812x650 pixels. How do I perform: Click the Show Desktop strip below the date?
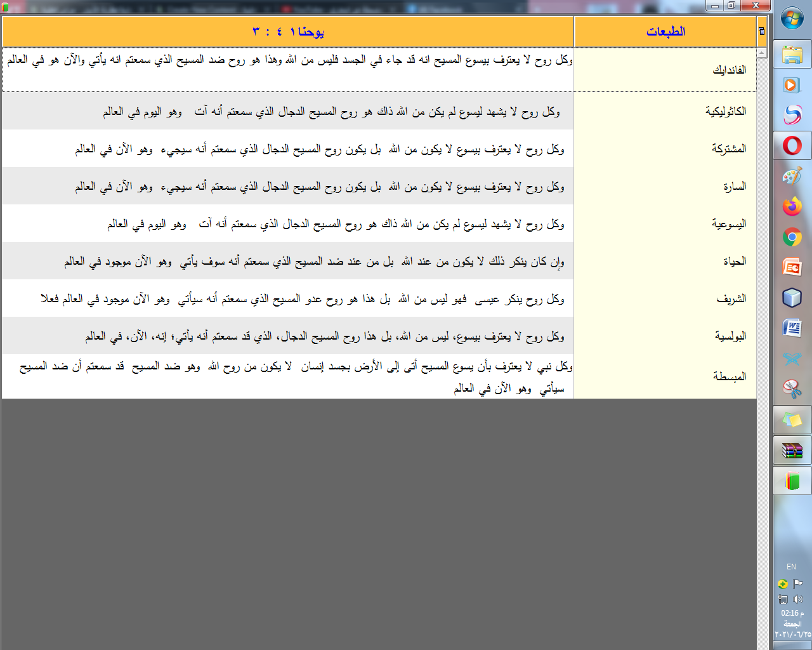pos(792,645)
